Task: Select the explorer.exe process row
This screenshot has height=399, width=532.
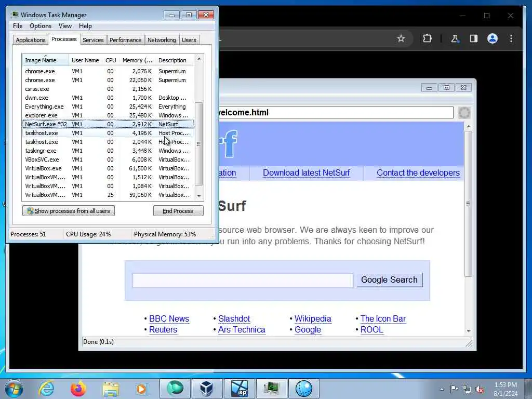Action: pos(109,115)
